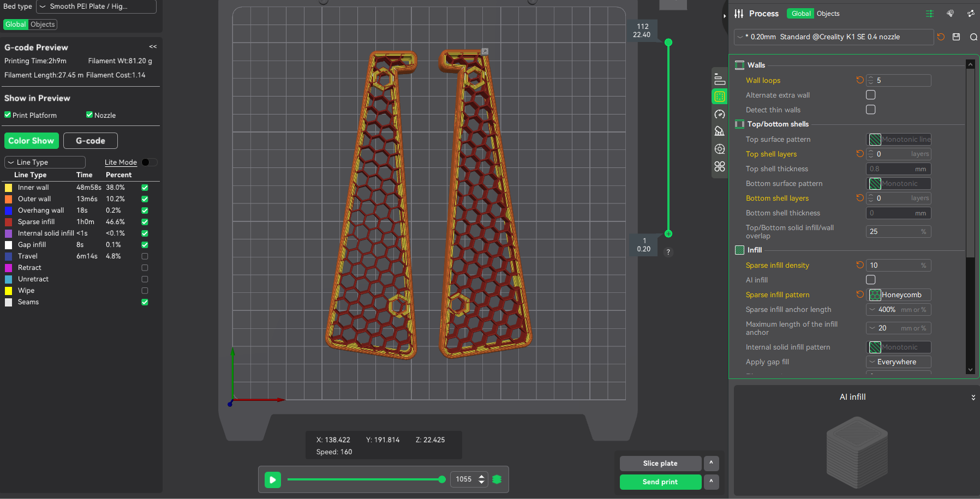Uncheck the Nozzle checkbox
Viewport: 980px width, 499px height.
click(89, 115)
